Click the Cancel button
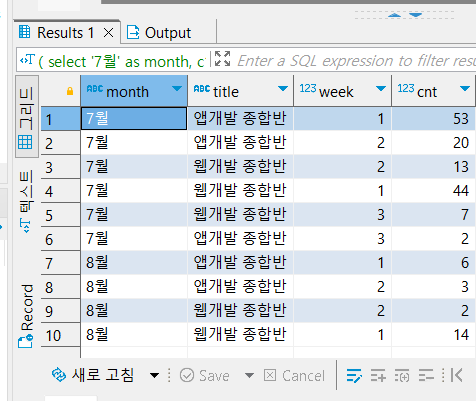The height and width of the screenshot is (401, 476). coord(294,376)
